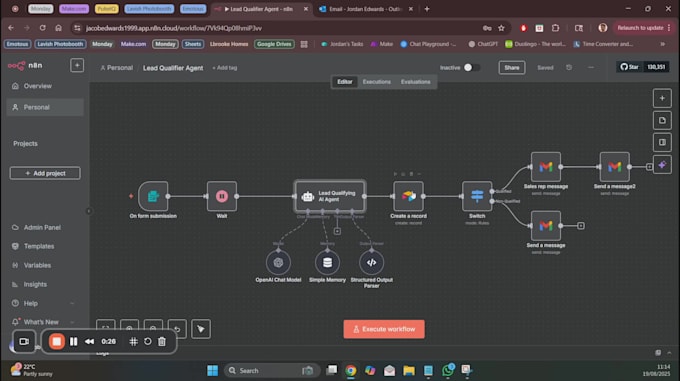Open the AI assistant sparkle button
The width and height of the screenshot is (680, 381).
pyautogui.click(x=662, y=165)
